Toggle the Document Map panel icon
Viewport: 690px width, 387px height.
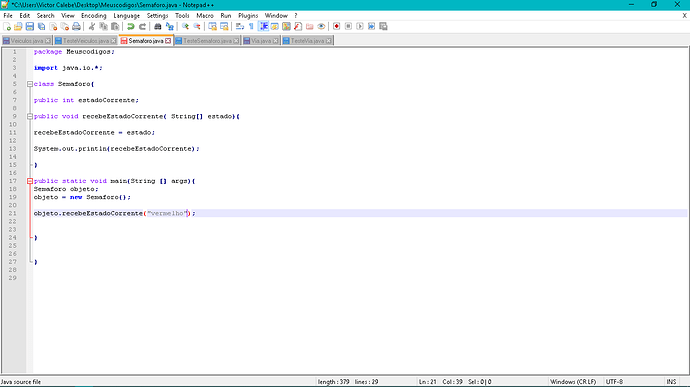pos(286,26)
